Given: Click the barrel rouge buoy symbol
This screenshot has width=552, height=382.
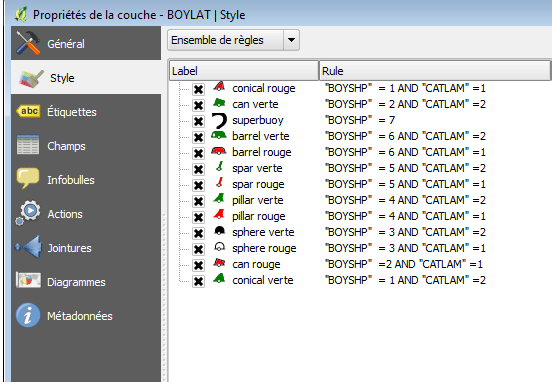Looking at the screenshot, I should (x=219, y=151).
